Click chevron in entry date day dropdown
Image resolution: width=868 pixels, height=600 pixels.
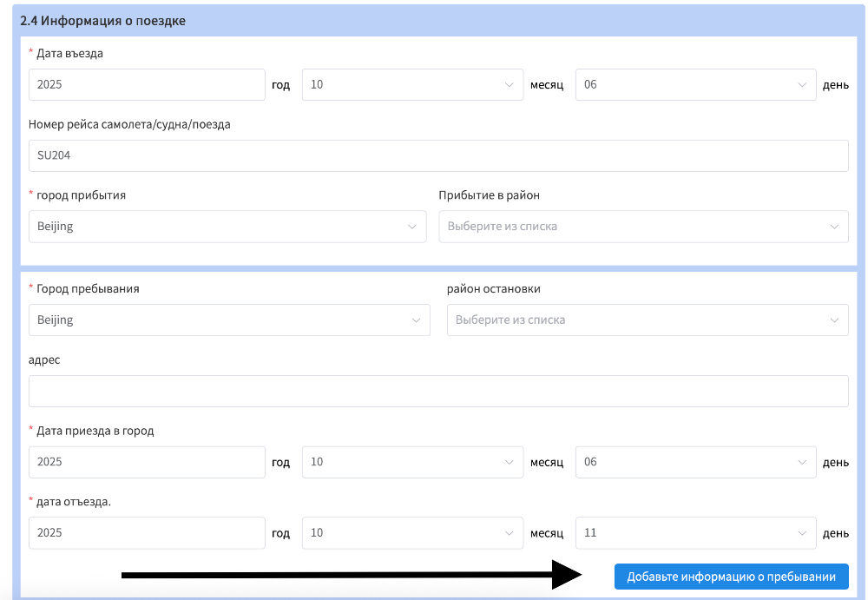[x=802, y=85]
